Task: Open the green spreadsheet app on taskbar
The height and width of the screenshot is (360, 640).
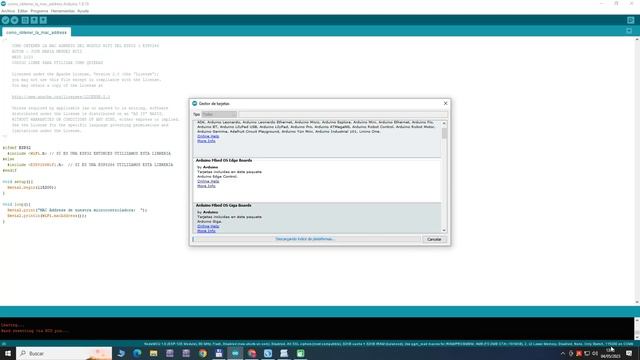Action: (300, 353)
